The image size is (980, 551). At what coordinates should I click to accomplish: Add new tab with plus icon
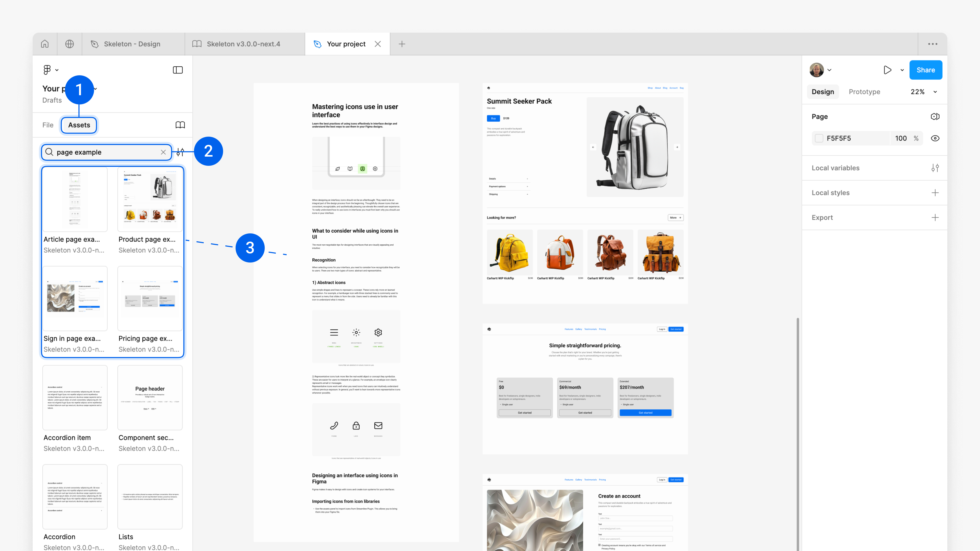(402, 44)
